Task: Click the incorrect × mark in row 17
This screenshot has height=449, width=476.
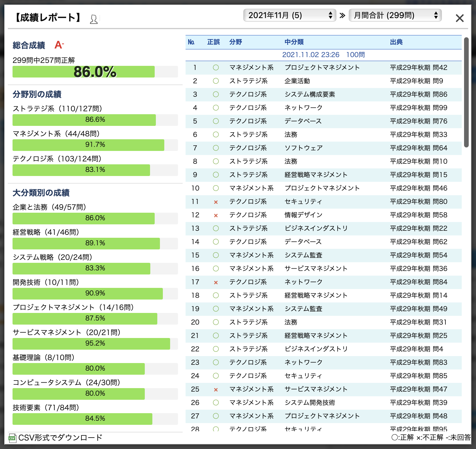Action: [216, 282]
